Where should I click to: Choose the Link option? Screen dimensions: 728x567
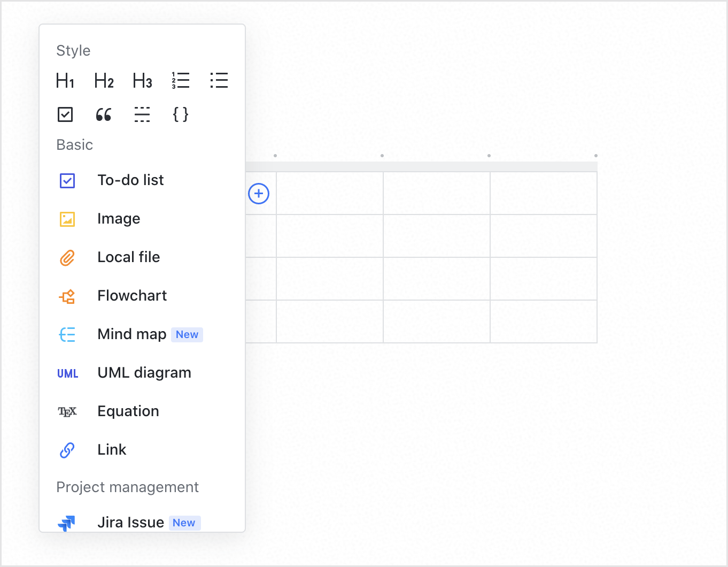pyautogui.click(x=112, y=450)
